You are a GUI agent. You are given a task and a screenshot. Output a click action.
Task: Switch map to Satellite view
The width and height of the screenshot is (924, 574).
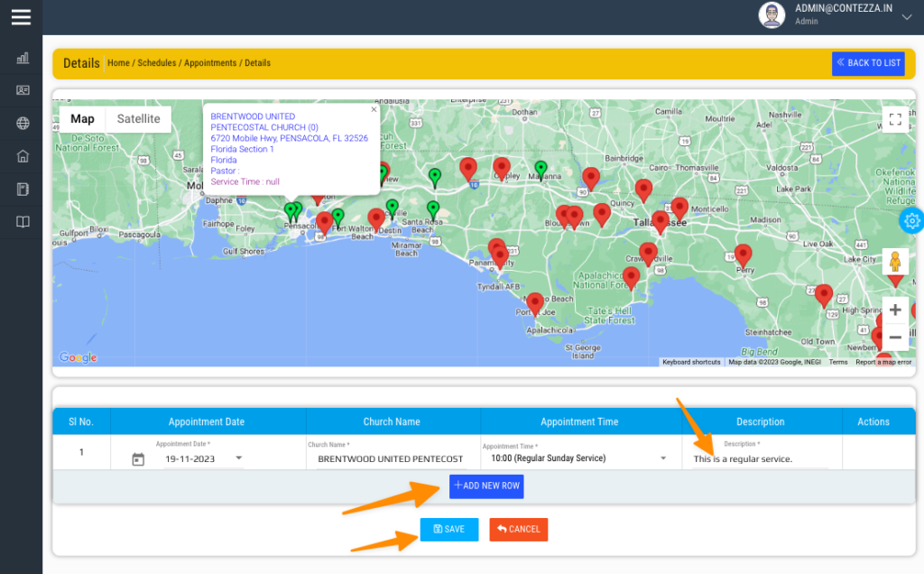138,119
